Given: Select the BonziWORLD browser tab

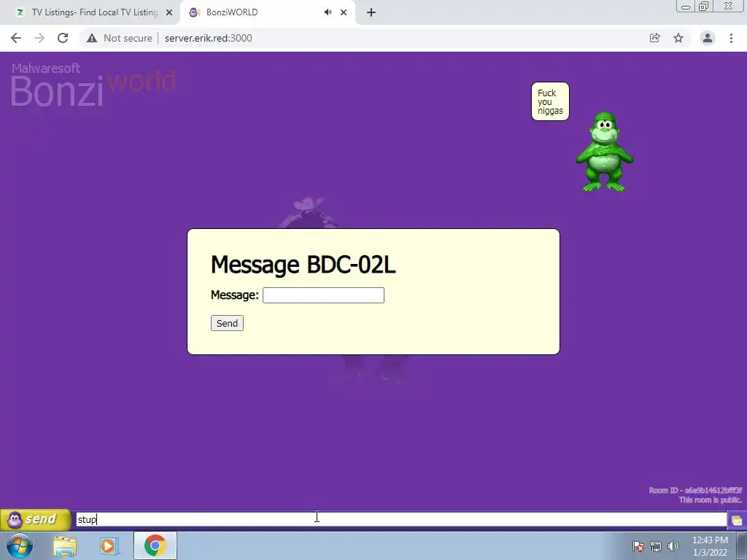Looking at the screenshot, I should tap(267, 12).
